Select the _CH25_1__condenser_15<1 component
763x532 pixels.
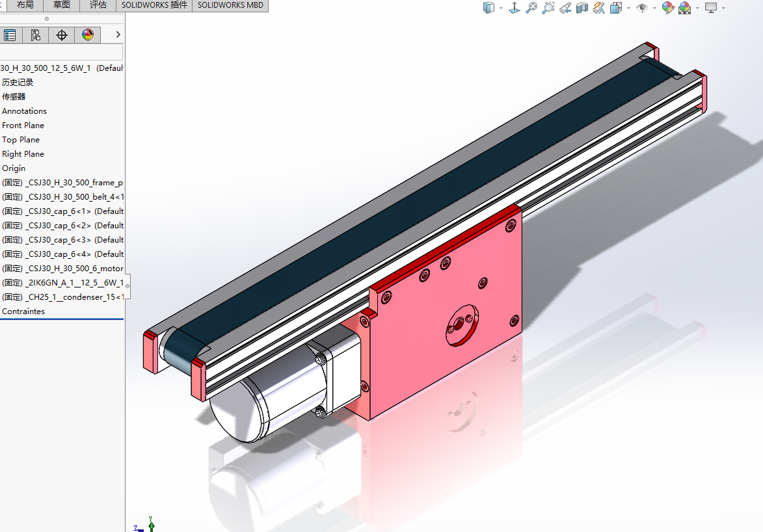[62, 297]
